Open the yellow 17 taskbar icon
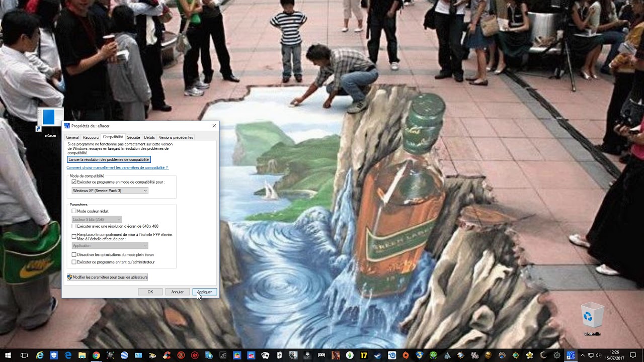Viewport: 644px width, 362px height. coord(364,355)
